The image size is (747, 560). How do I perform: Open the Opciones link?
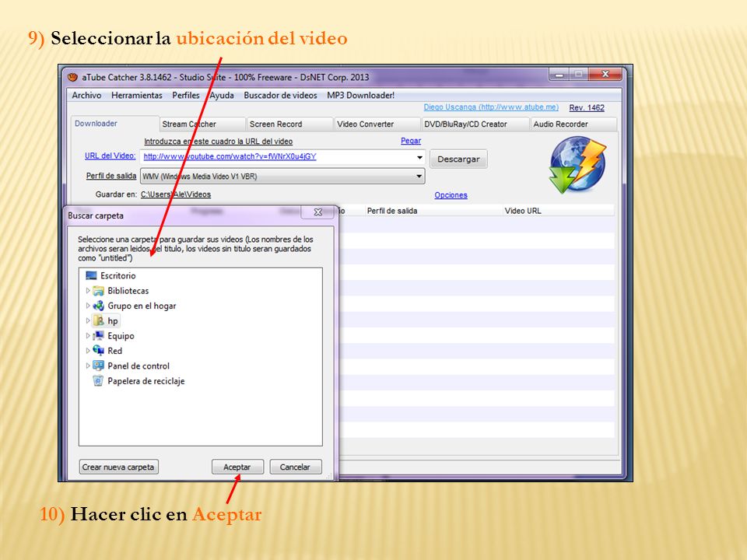pos(451,195)
